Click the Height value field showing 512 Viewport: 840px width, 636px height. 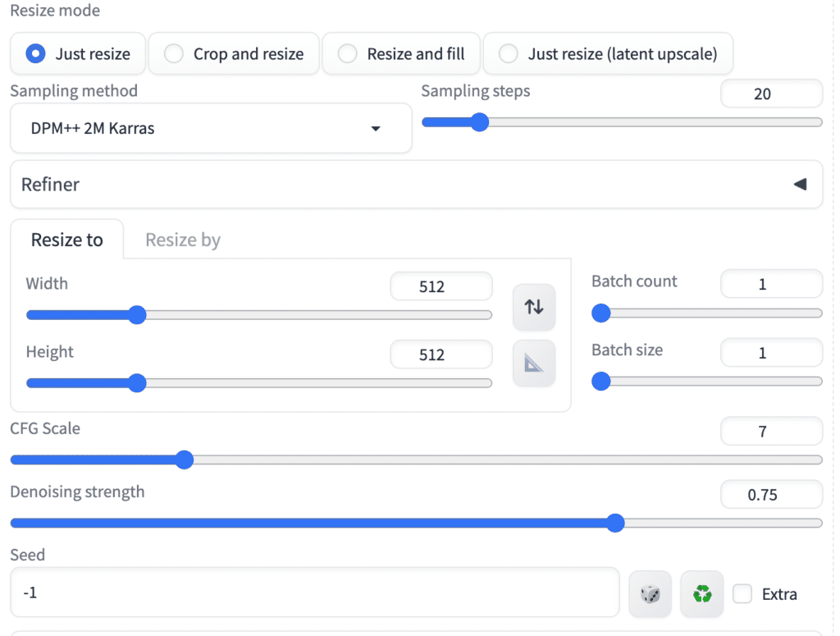[441, 355]
